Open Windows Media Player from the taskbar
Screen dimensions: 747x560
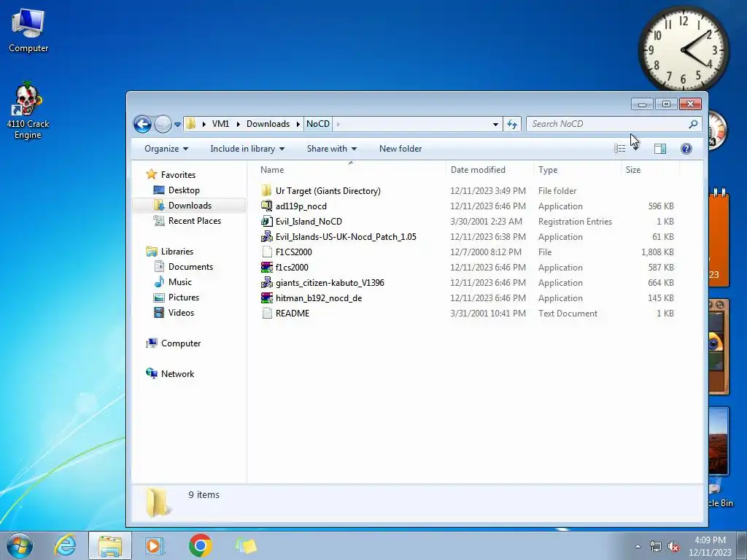[154, 545]
